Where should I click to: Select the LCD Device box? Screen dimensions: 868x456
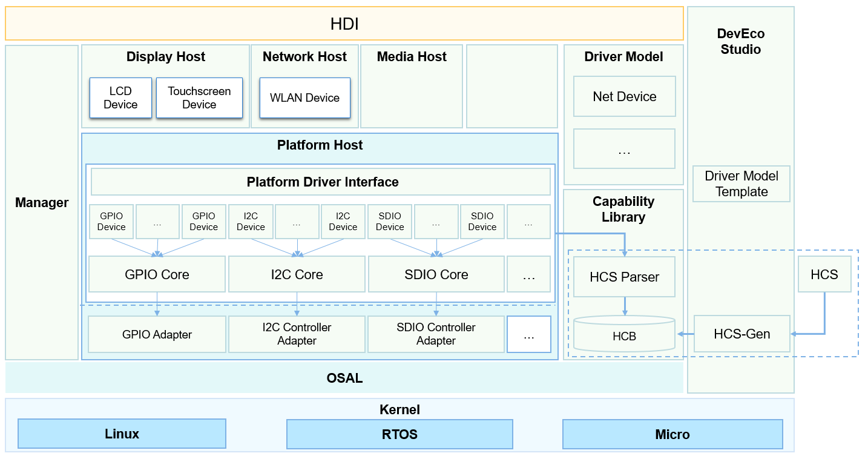click(x=120, y=97)
